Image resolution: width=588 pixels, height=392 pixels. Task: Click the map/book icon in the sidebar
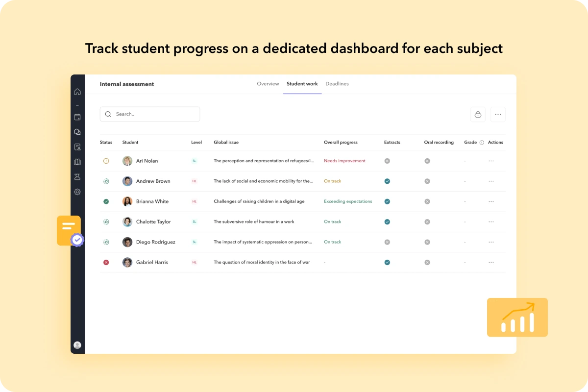tap(77, 162)
